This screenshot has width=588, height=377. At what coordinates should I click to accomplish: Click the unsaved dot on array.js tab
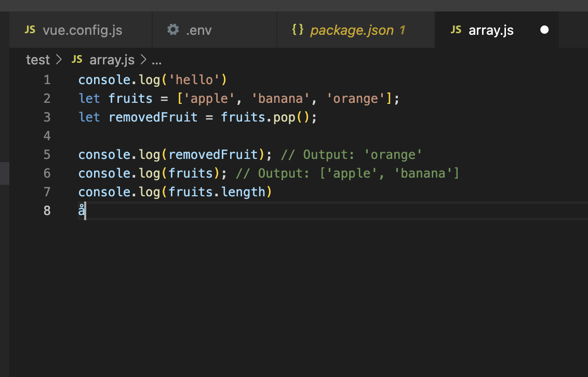544,30
